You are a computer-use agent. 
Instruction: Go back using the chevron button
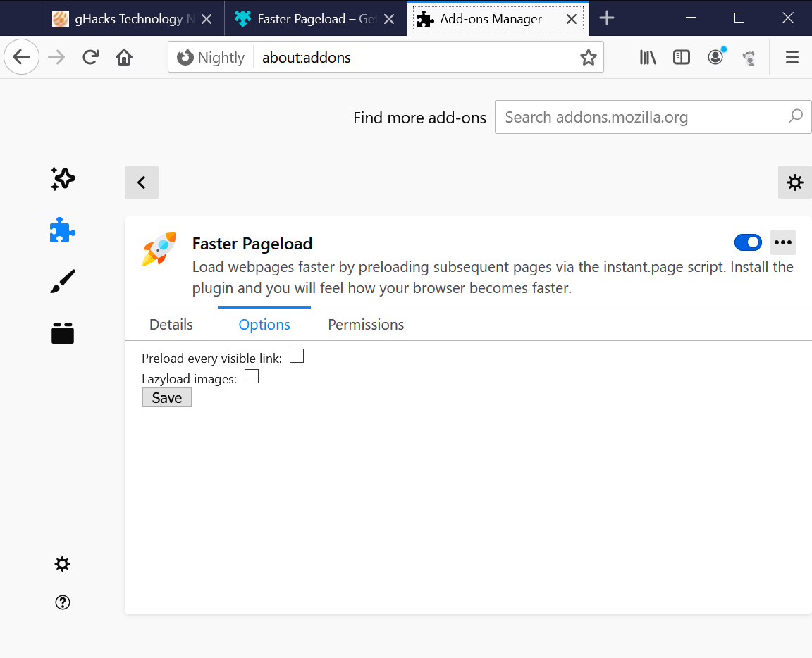[141, 182]
